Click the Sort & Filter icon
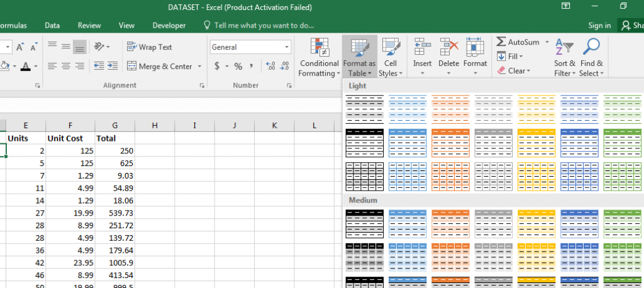 (564, 47)
